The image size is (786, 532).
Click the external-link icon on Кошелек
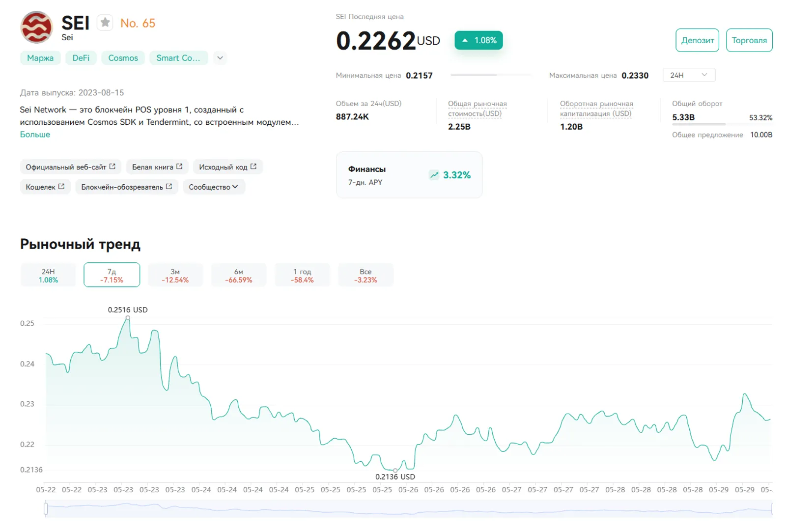(61, 186)
